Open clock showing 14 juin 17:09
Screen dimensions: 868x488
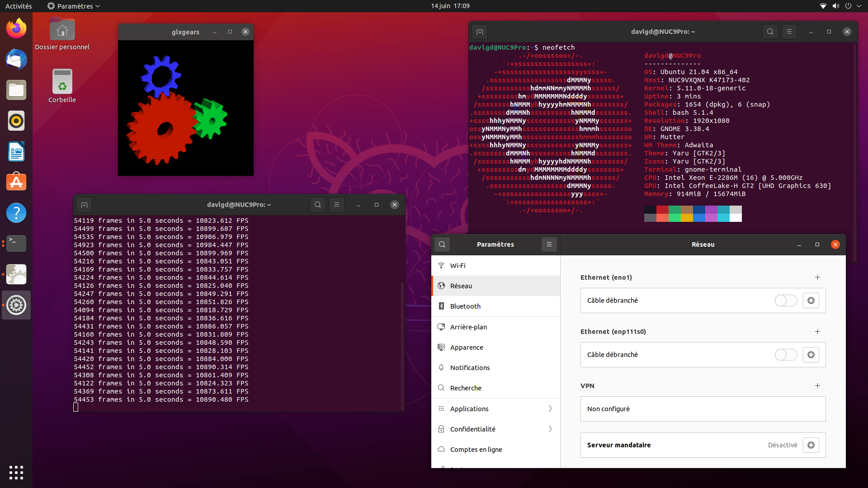coord(450,6)
